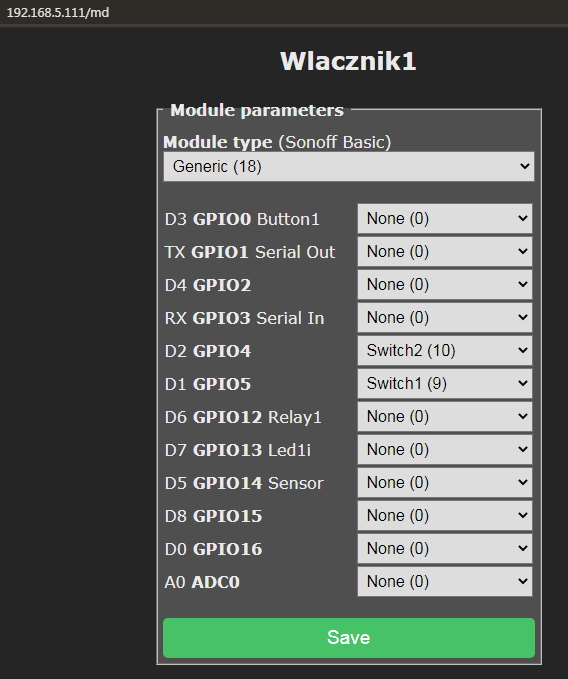Open the GPIO3 Serial In dropdown
This screenshot has width=568, height=679.
(445, 317)
